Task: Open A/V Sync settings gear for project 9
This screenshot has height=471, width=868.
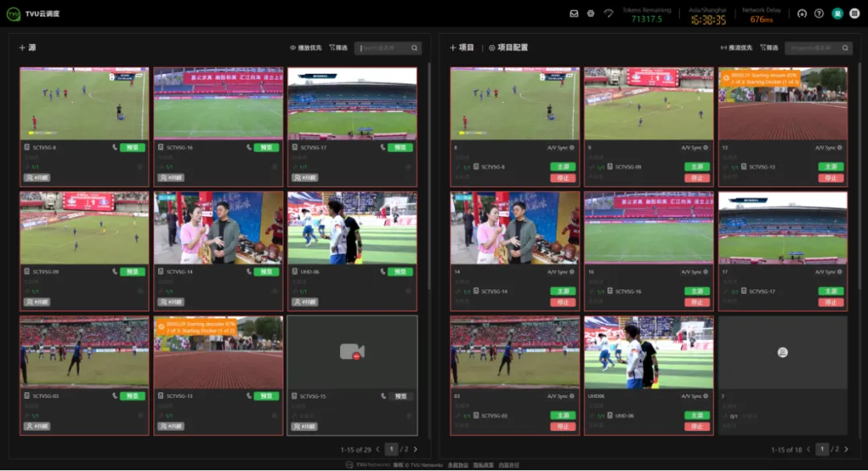Action: (x=706, y=148)
